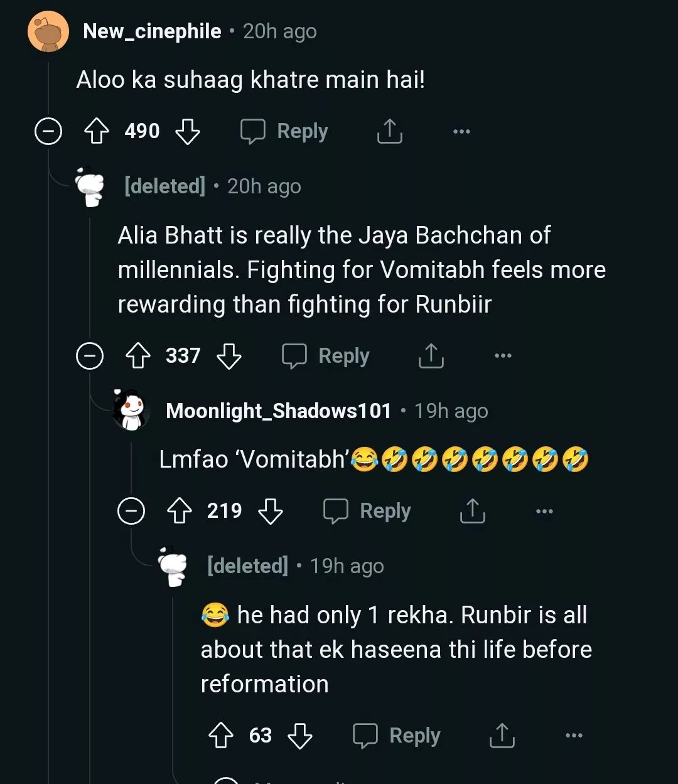Upvote Moonlight_Shadows101's comment with 219 points
The width and height of the screenshot is (678, 784).
point(180,511)
